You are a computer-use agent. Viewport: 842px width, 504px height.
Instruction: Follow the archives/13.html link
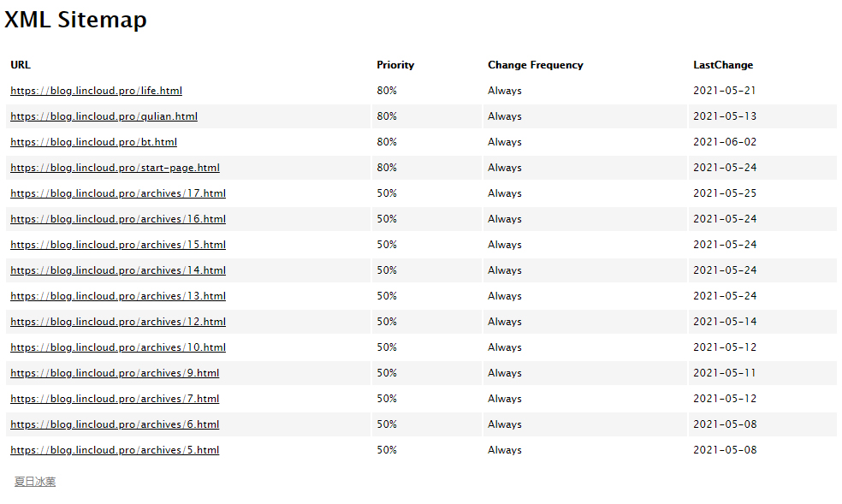point(118,296)
